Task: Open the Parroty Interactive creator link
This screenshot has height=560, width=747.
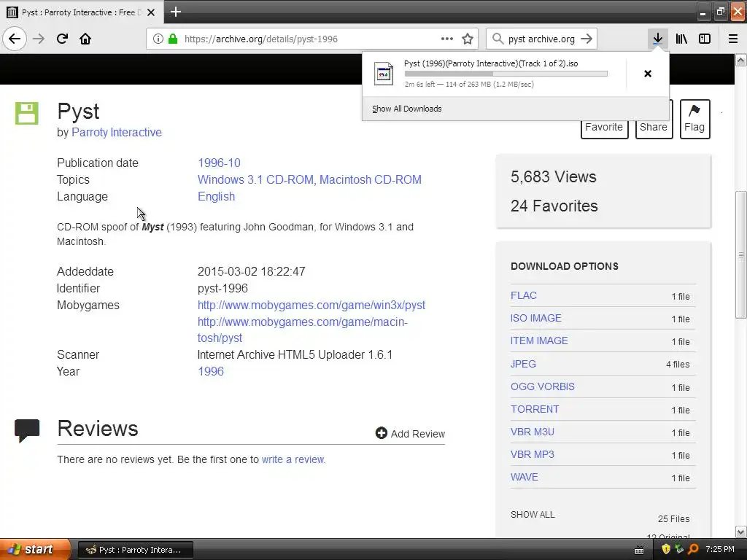Action: point(117,133)
